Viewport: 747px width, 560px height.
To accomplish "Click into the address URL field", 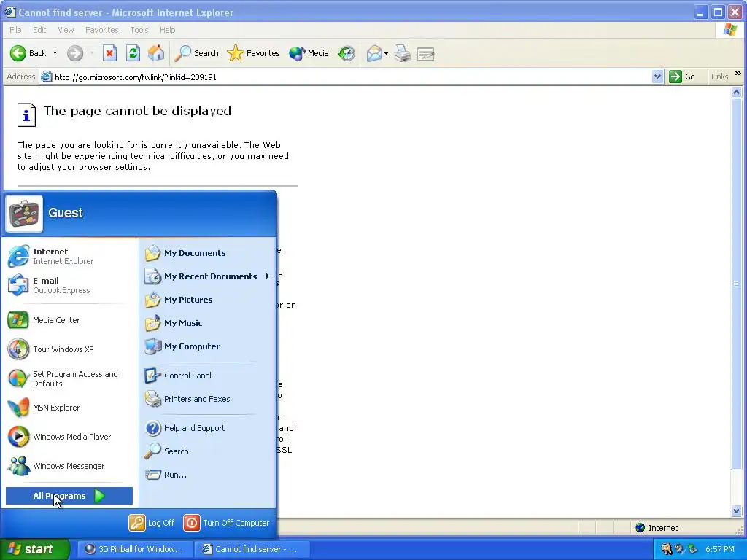I will 352,77.
